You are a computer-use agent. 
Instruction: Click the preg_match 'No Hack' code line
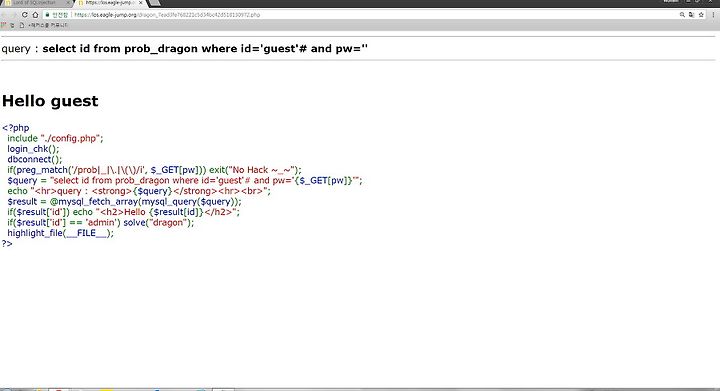154,170
